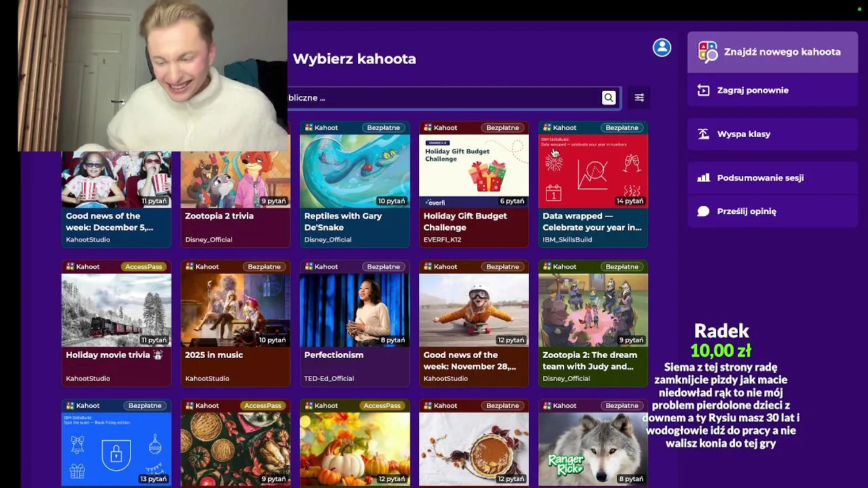Click the Znajdź nowego kahoota icon
Viewport: 868px width, 488px height.
tap(708, 52)
